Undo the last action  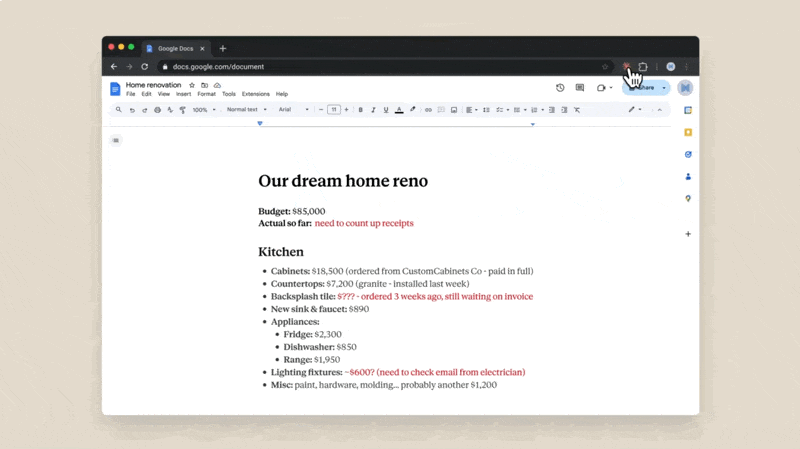(x=132, y=110)
